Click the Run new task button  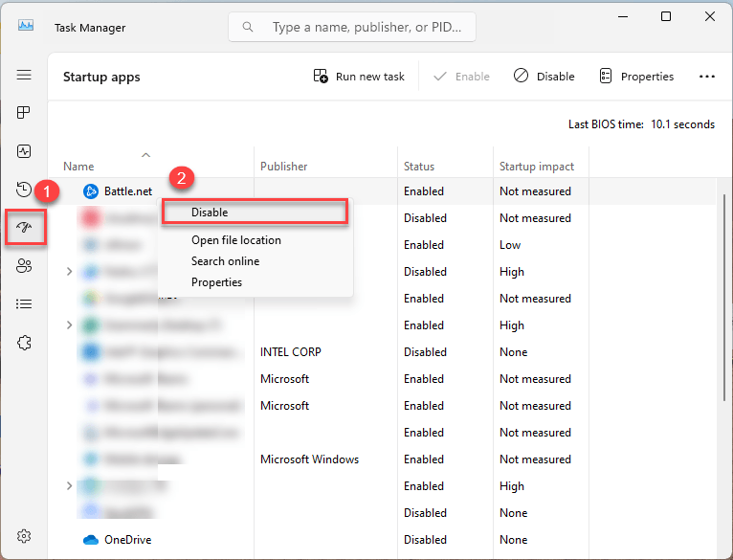tap(359, 77)
